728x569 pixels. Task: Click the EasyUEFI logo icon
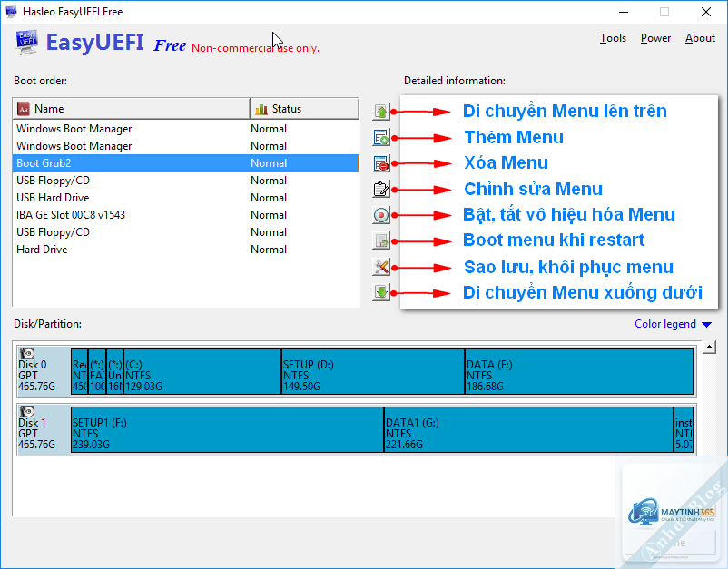[27, 43]
